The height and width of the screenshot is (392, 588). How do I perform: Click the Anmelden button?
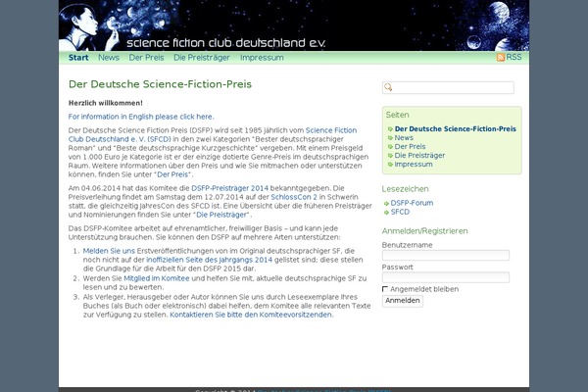pyautogui.click(x=403, y=301)
